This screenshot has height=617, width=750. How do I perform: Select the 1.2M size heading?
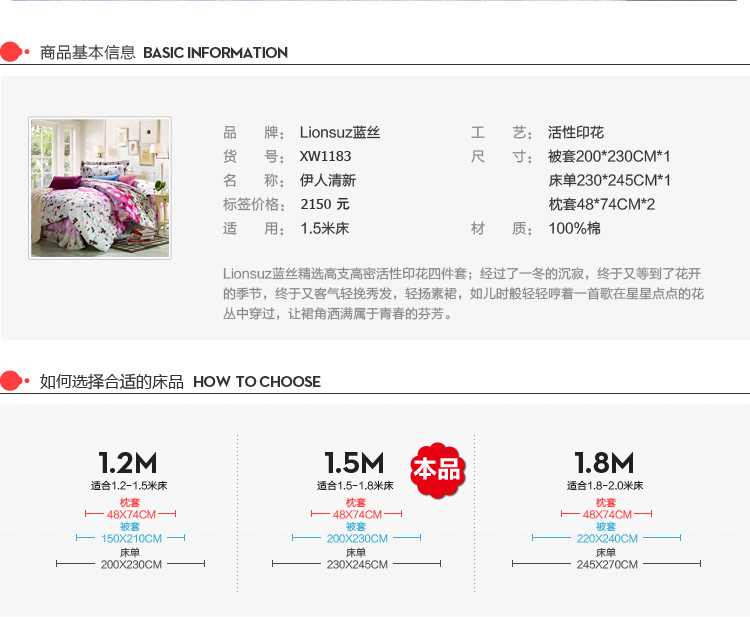[x=127, y=464]
